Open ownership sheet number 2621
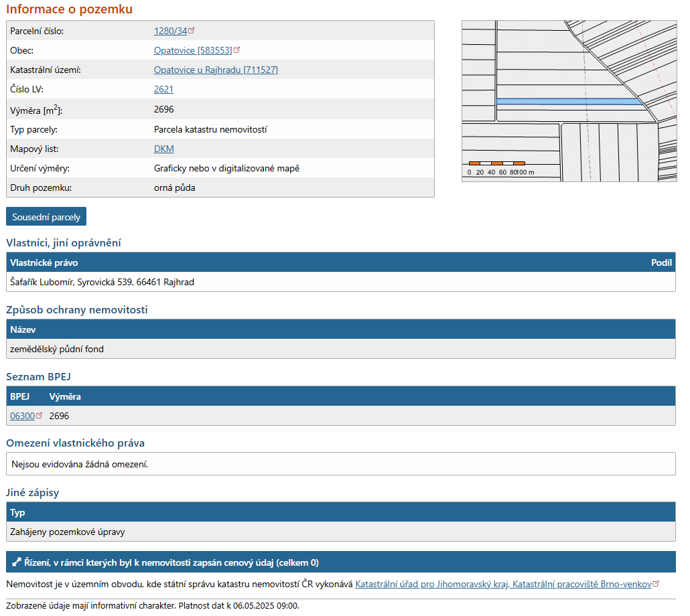Viewport: 690px width, 616px height. 163,89
